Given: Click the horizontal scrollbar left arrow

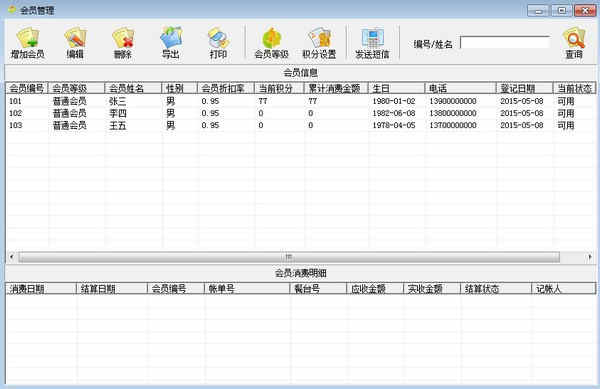Looking at the screenshot, I should click(11, 257).
